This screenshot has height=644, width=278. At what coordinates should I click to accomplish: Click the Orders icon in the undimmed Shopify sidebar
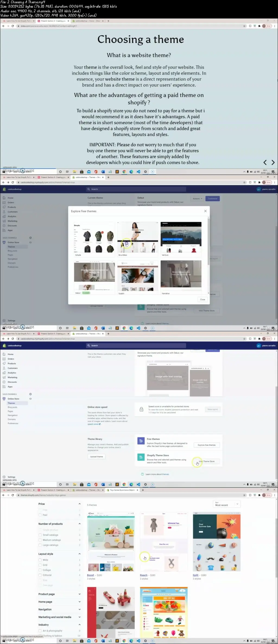tap(4, 359)
